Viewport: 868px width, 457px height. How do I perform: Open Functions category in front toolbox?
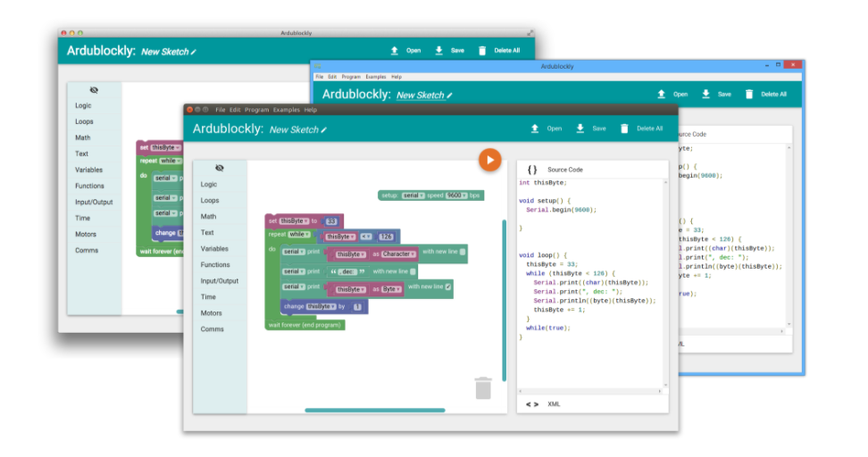click(x=215, y=264)
